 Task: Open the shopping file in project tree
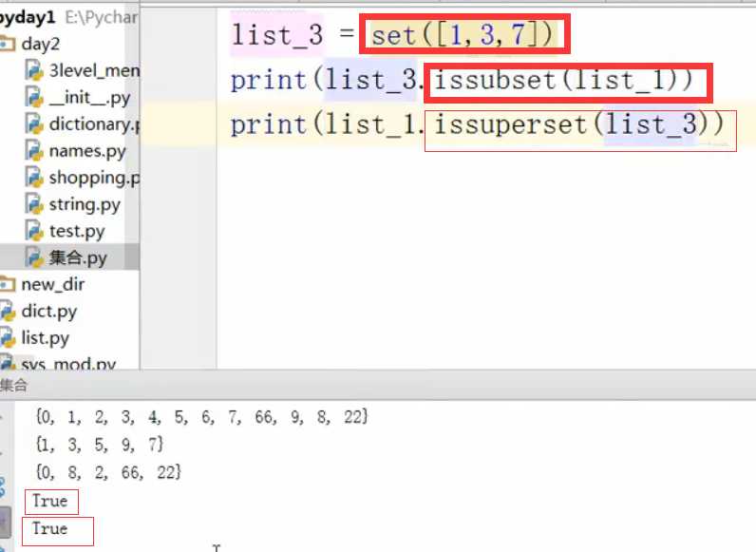pos(94,178)
